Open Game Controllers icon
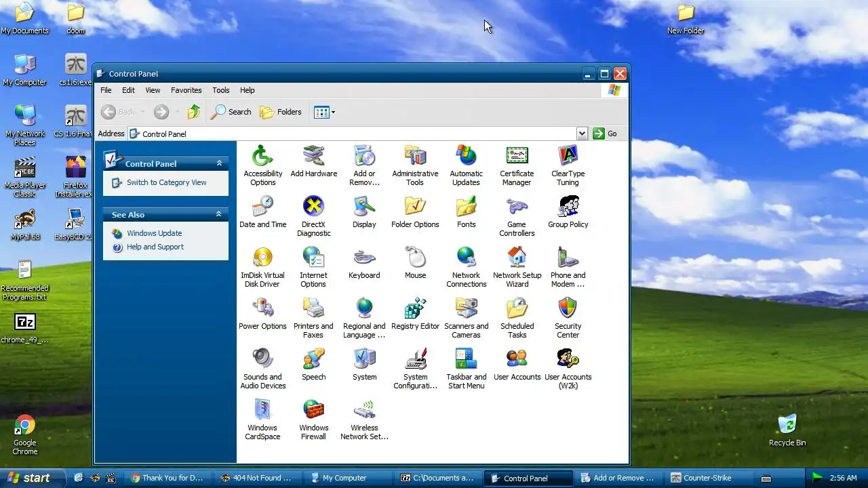868x488 pixels. [517, 216]
